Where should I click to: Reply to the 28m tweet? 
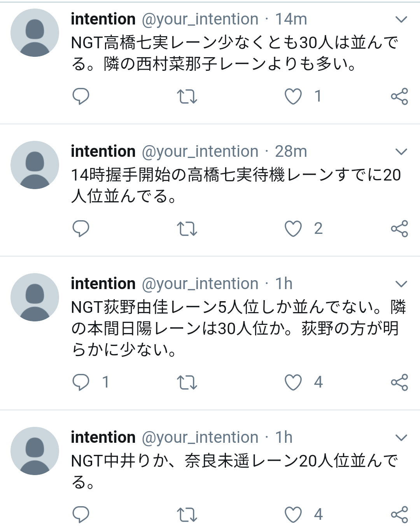(81, 228)
